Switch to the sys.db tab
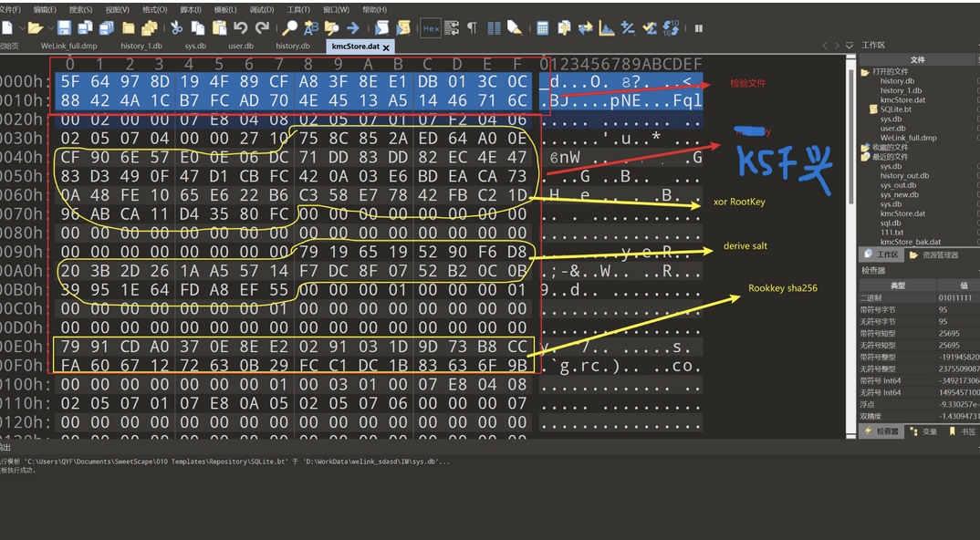This screenshot has width=980, height=540. [195, 47]
